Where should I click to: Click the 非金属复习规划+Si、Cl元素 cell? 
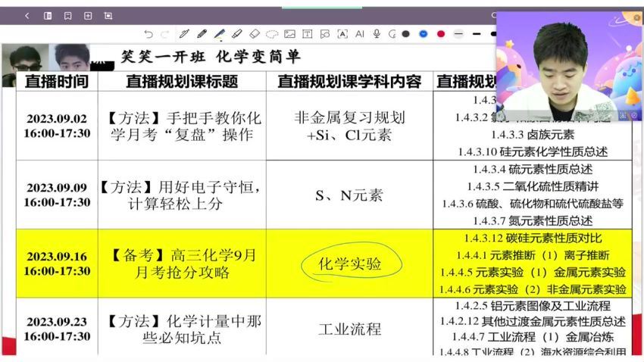(x=349, y=126)
